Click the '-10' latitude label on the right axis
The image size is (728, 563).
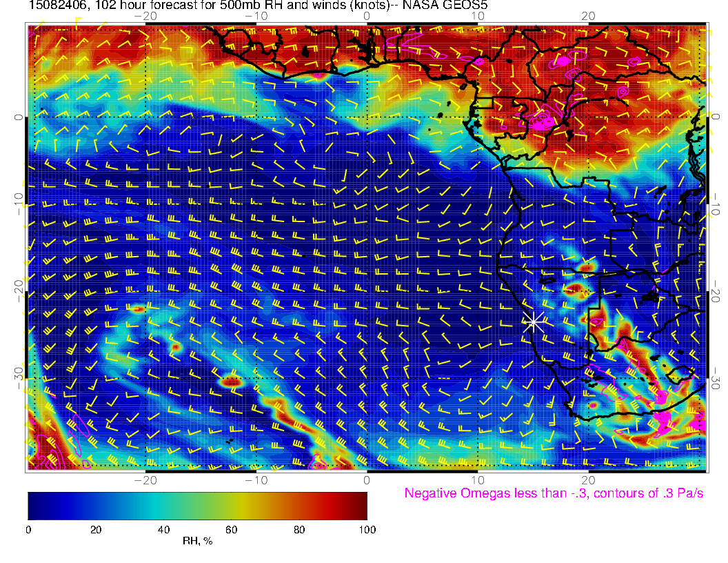point(716,204)
